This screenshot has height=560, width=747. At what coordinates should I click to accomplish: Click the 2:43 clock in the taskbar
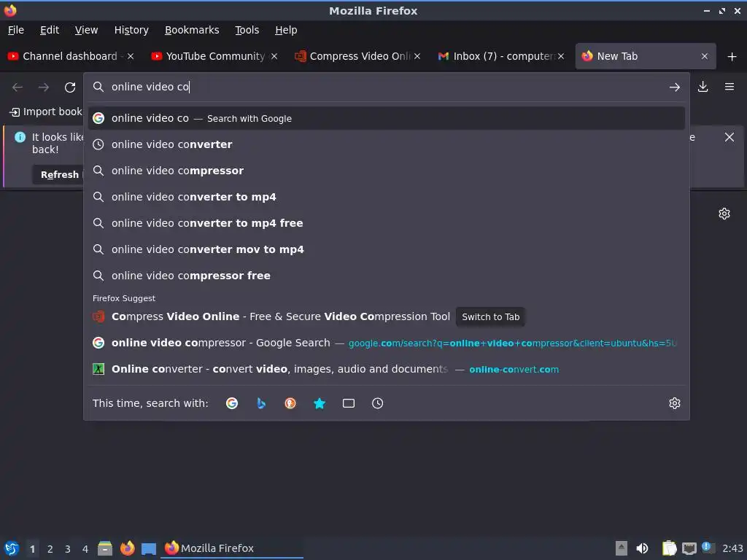[732, 548]
